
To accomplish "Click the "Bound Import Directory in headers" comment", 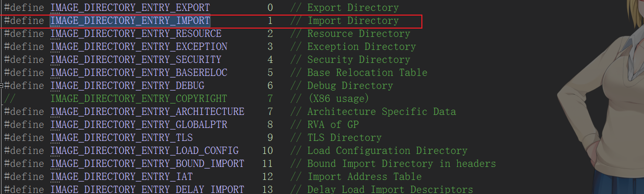I will click(402, 164).
